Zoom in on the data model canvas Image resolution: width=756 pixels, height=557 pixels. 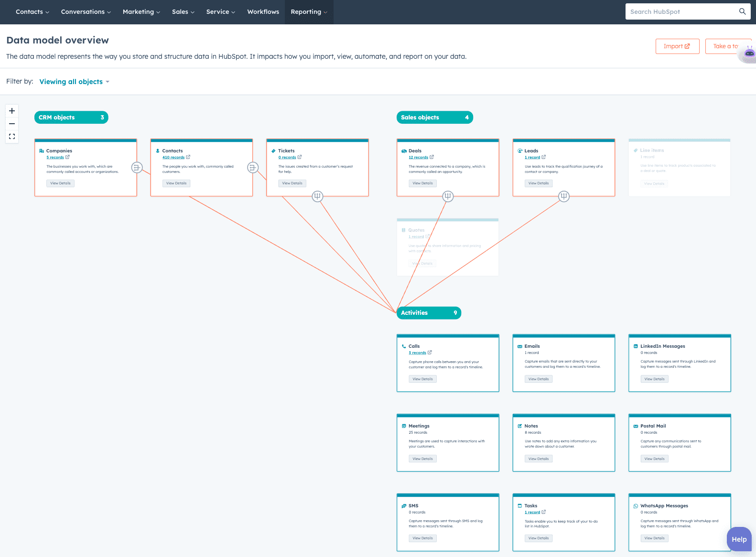[12, 111]
